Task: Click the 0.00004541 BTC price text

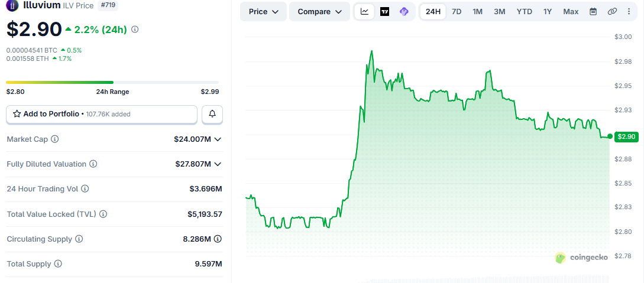Action: coord(31,50)
